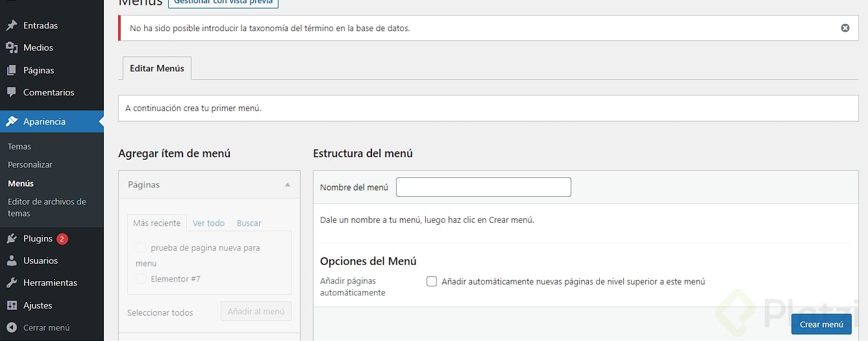
Task: Open the Buscar tab
Action: [x=249, y=223]
